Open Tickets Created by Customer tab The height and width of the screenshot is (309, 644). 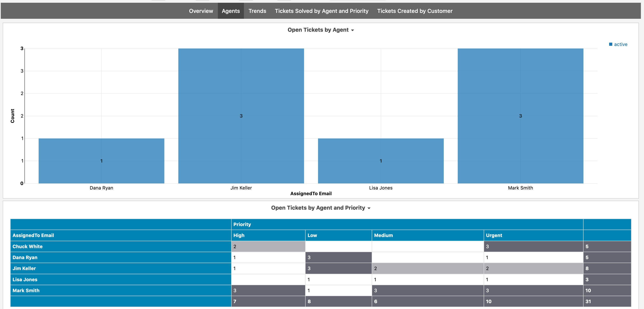tap(415, 11)
